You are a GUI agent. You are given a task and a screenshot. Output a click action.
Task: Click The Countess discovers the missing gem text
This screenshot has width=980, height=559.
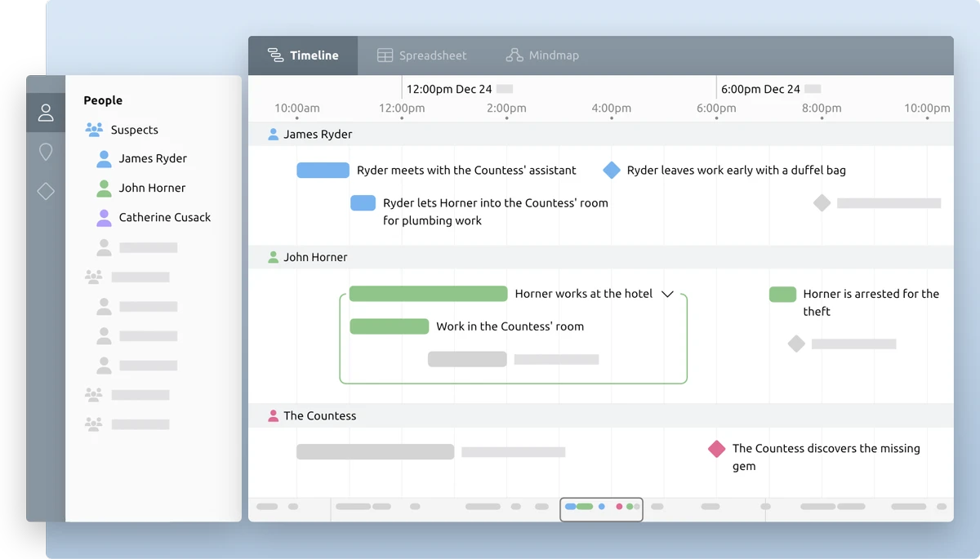point(826,457)
